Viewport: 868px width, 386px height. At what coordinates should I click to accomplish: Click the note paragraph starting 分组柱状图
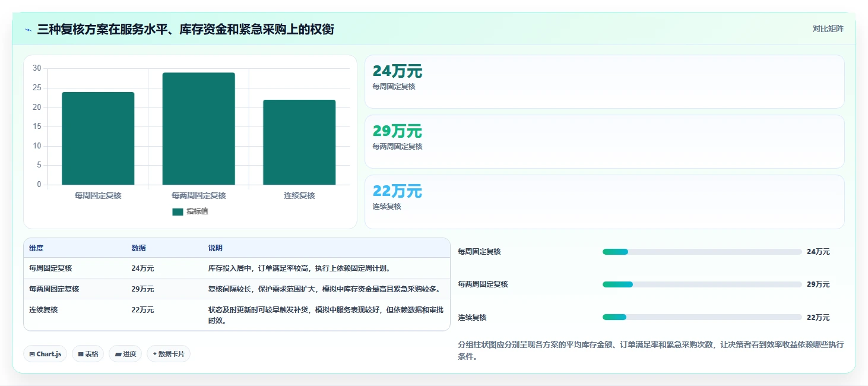651,351
